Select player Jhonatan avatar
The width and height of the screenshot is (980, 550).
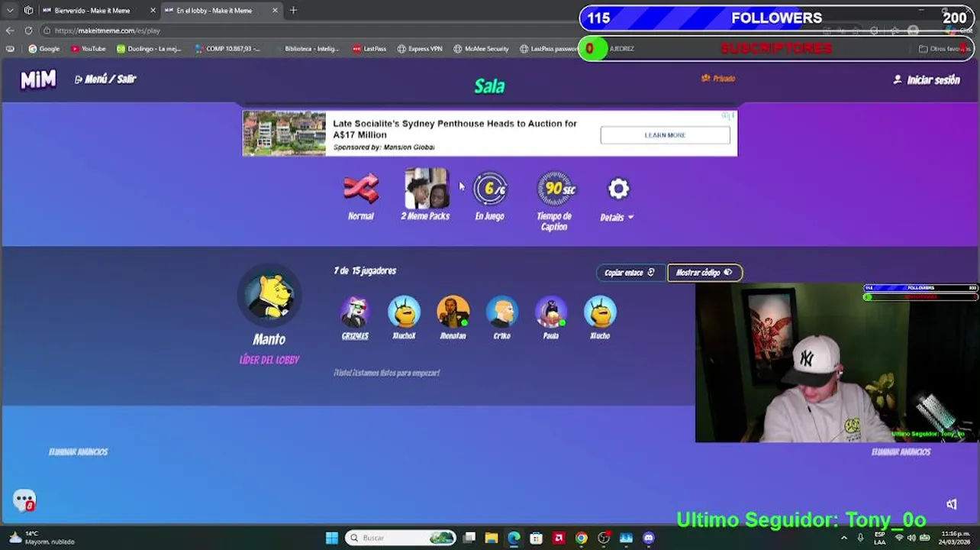pyautogui.click(x=453, y=312)
